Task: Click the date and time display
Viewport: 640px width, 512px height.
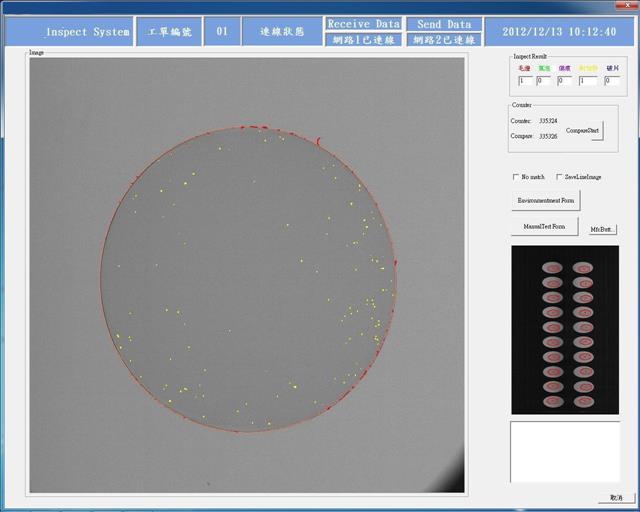Action: point(559,31)
